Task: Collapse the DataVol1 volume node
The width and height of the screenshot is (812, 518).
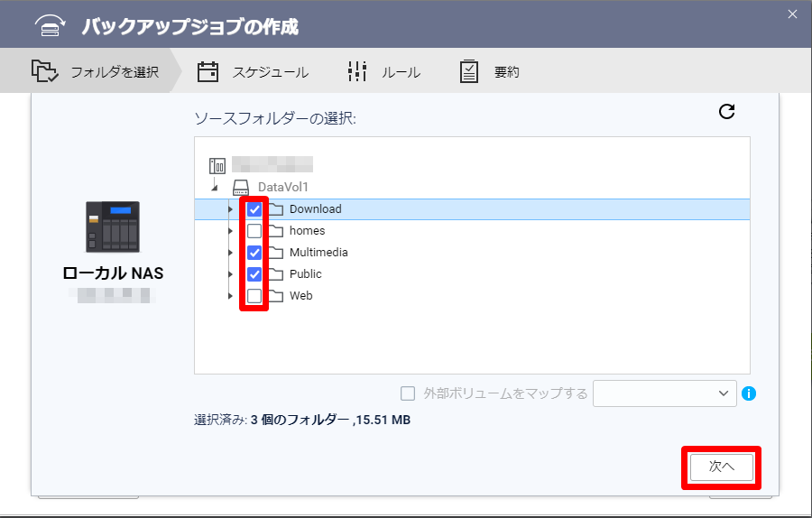Action: 215,188
